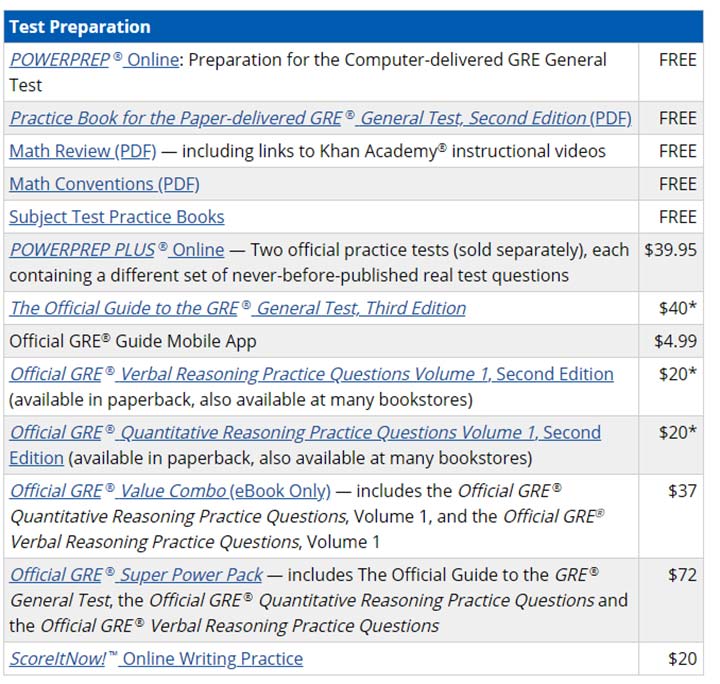
Task: Click the $40* Official Guide price
Action: (x=678, y=308)
